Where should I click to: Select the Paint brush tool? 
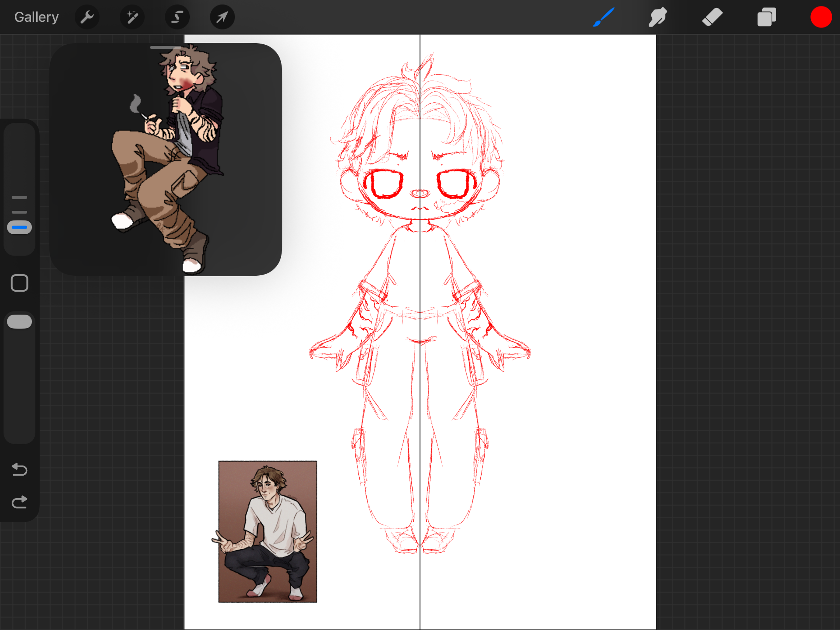pos(604,17)
